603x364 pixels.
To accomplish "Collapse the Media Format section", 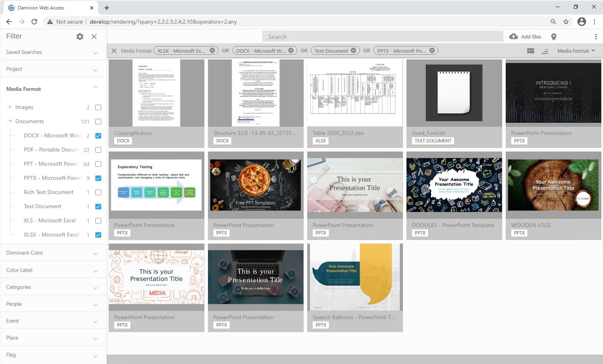I will [x=95, y=87].
